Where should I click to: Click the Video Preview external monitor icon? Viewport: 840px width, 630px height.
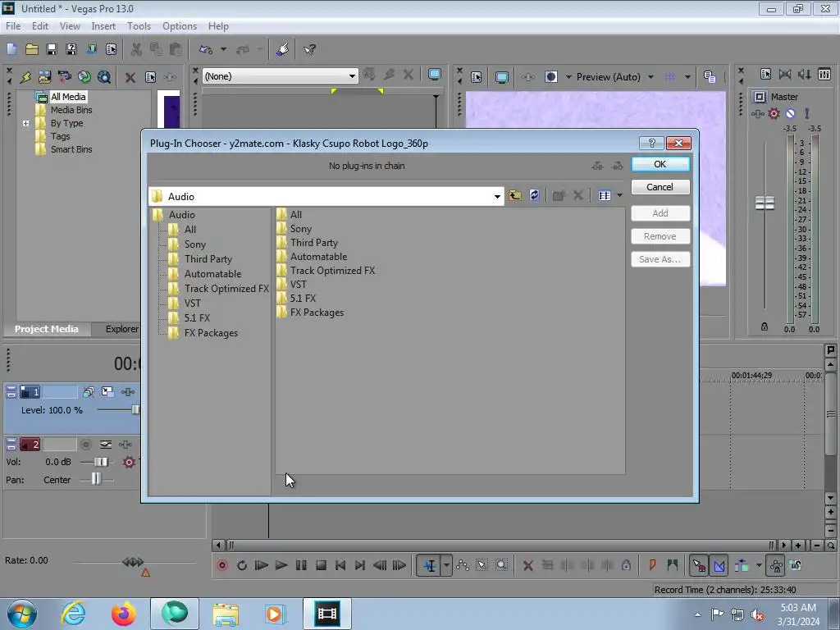pyautogui.click(x=501, y=77)
